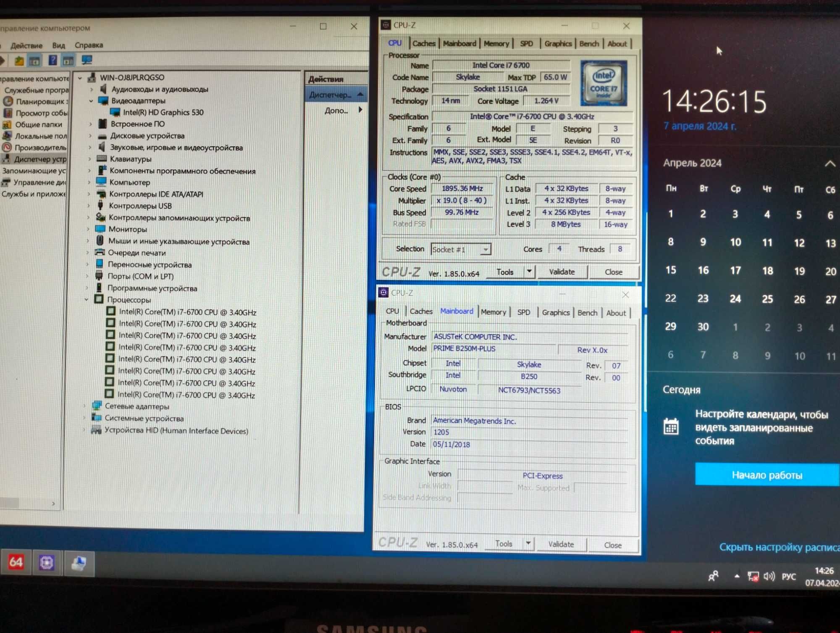Click the Компьютер device category icon
Image resolution: width=840 pixels, height=633 pixels.
(x=101, y=182)
